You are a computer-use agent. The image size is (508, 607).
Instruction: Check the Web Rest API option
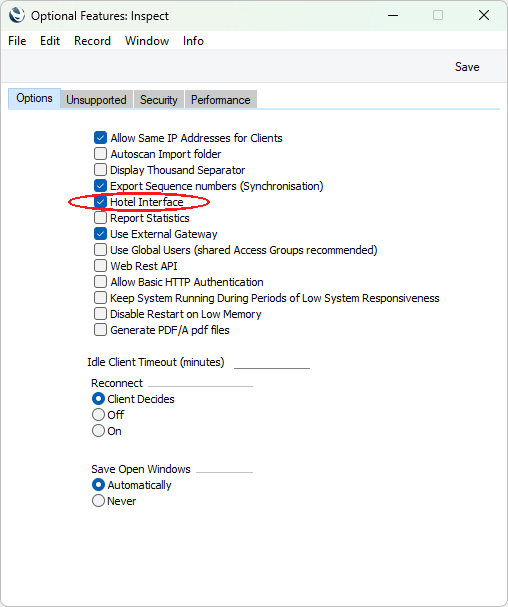[x=100, y=266]
